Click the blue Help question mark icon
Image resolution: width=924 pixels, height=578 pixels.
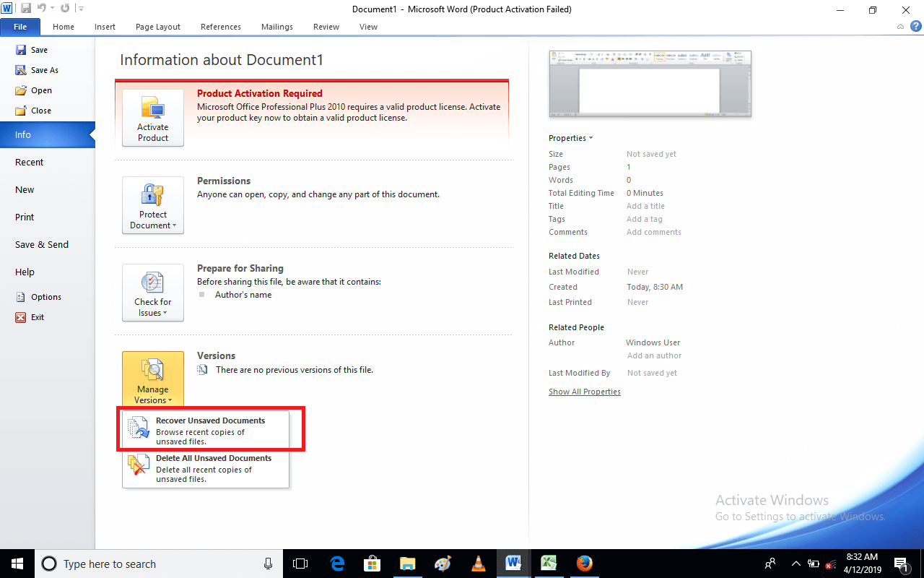click(915, 26)
